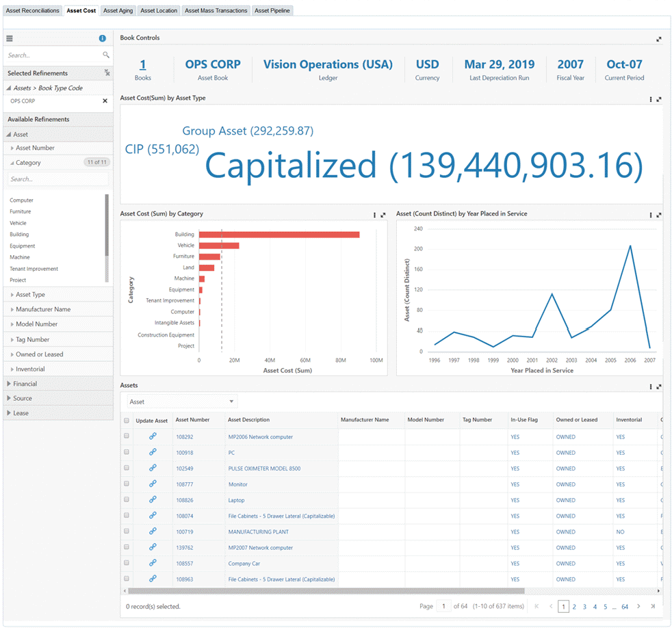The height and width of the screenshot is (630, 672).
Task: Click the search magnifier icon
Action: pyautogui.click(x=106, y=55)
